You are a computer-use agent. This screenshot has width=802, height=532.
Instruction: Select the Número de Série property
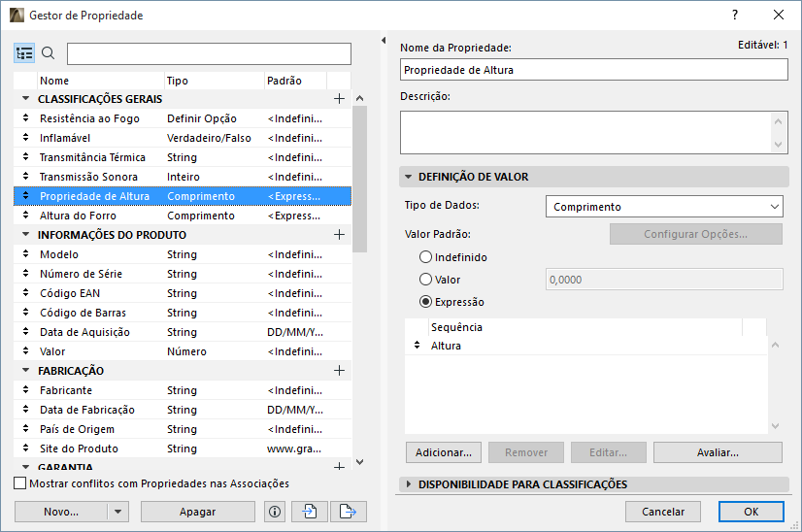183,274
